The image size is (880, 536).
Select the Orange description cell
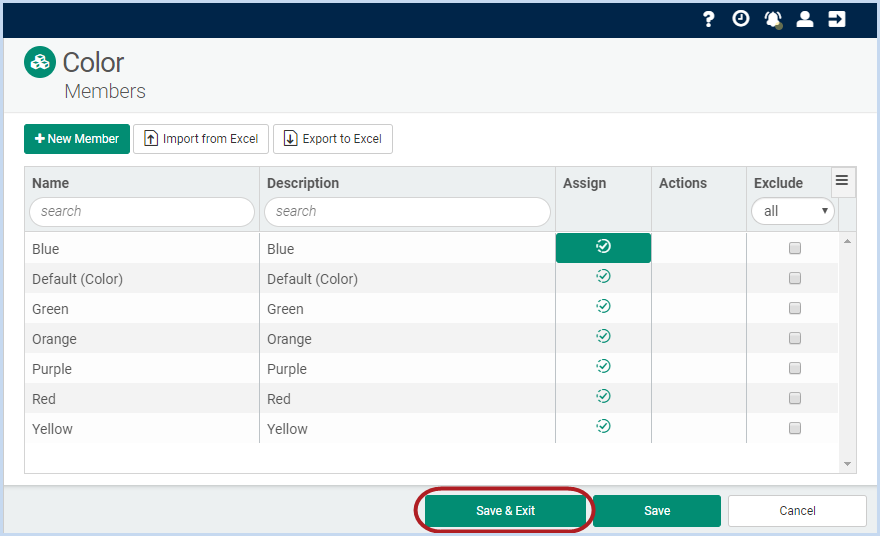tap(407, 338)
